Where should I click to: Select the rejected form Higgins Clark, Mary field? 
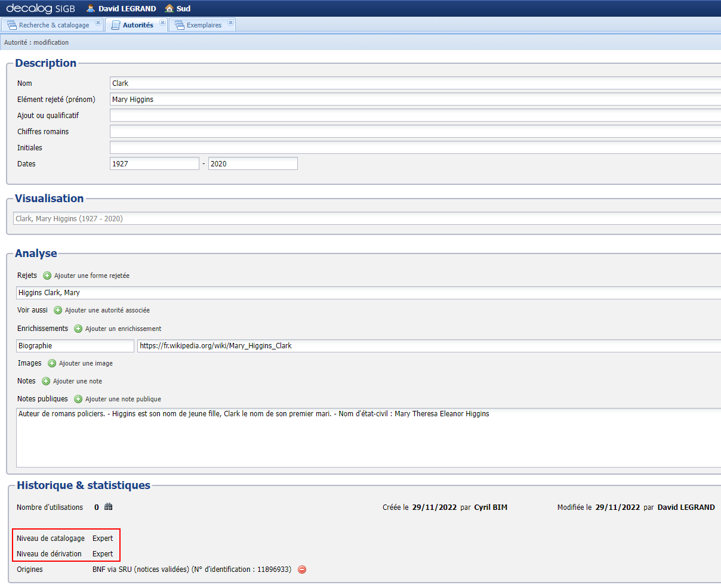pyautogui.click(x=239, y=292)
